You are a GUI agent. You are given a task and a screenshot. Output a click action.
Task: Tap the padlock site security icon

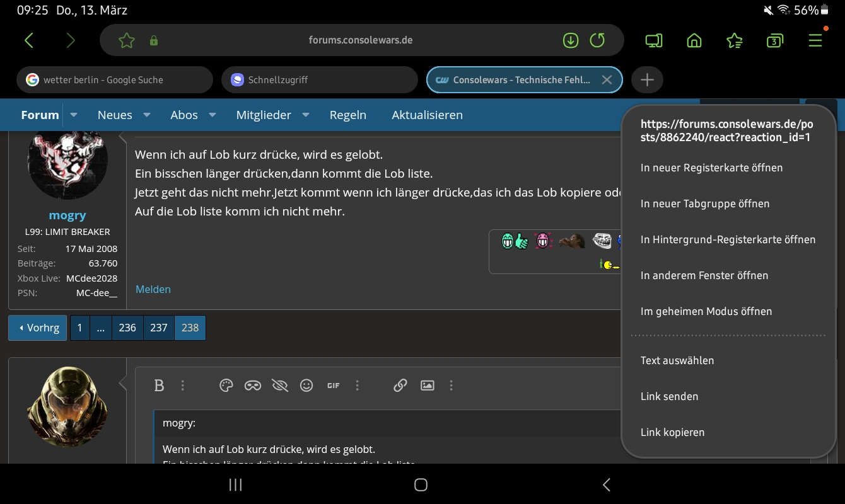pyautogui.click(x=153, y=41)
